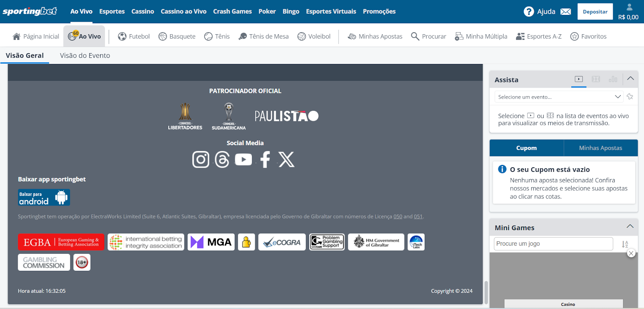Click the Problem Gambling Support badge
This screenshot has width=644, height=309.
pyautogui.click(x=327, y=242)
